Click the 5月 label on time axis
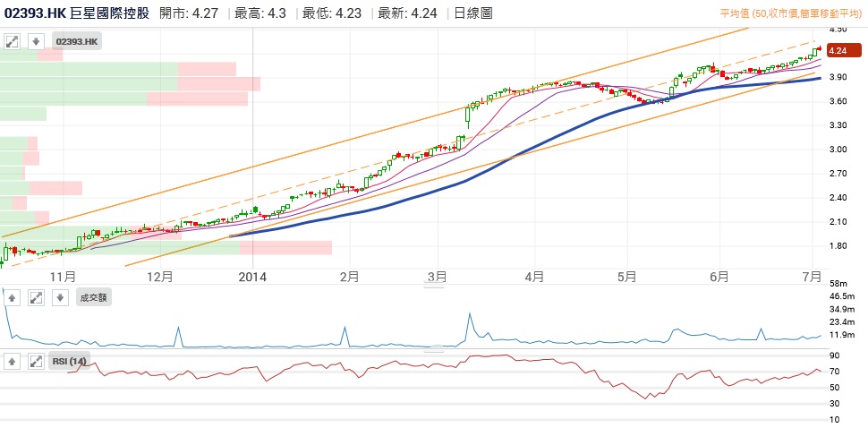 pyautogui.click(x=626, y=277)
